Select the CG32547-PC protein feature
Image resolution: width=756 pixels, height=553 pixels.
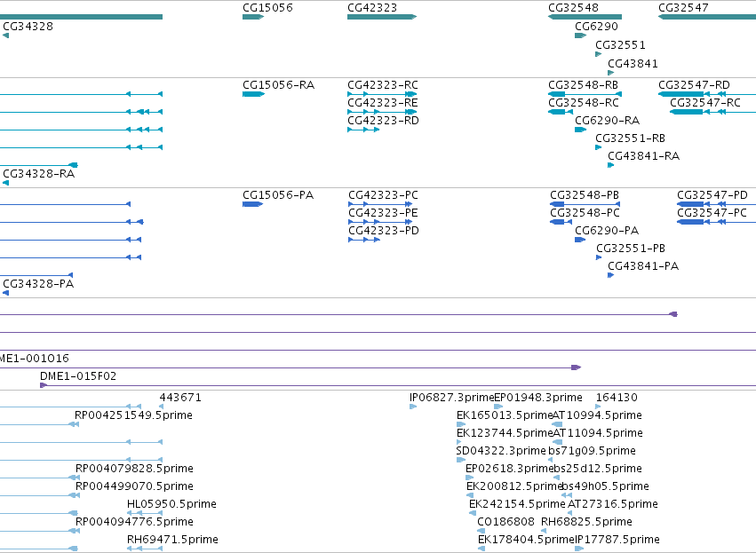716,222
